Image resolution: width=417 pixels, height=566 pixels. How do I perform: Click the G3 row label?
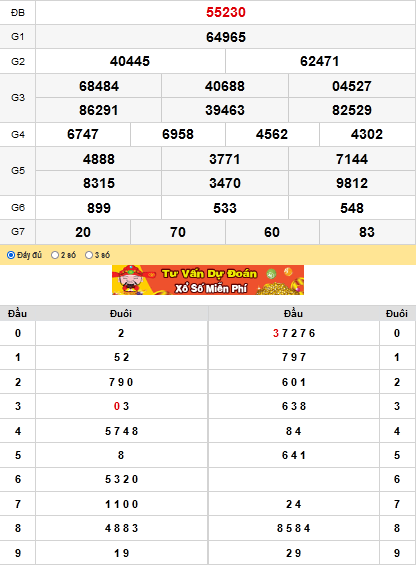[x=18, y=98]
